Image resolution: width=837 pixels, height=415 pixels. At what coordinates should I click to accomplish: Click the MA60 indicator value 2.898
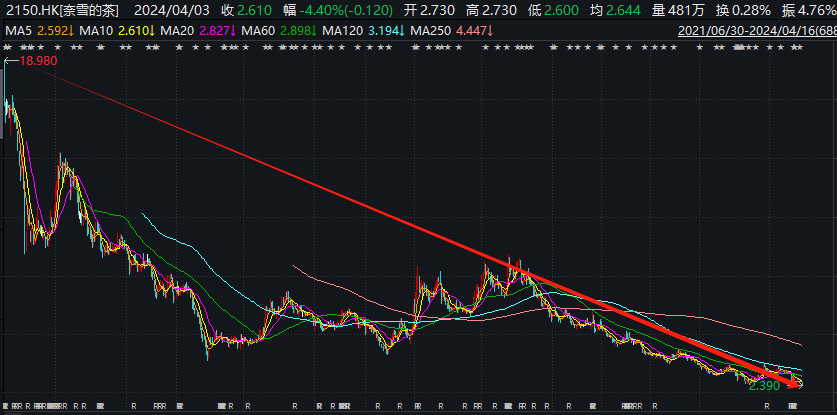(297, 31)
